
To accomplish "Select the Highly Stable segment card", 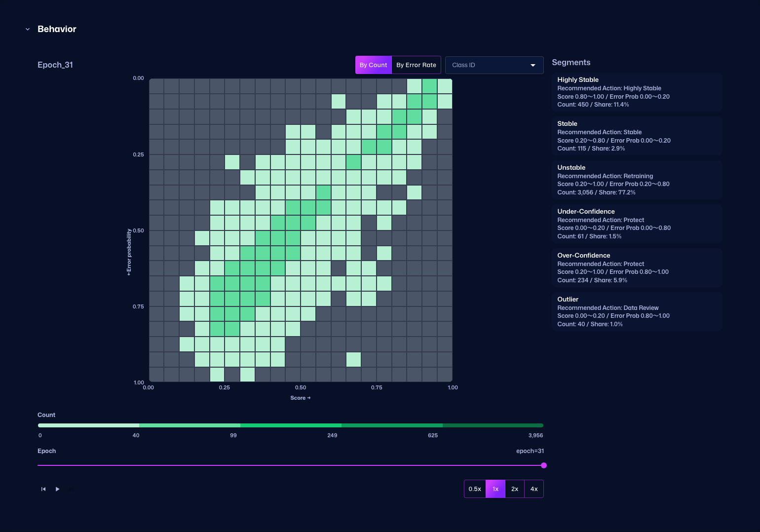I will (x=637, y=92).
